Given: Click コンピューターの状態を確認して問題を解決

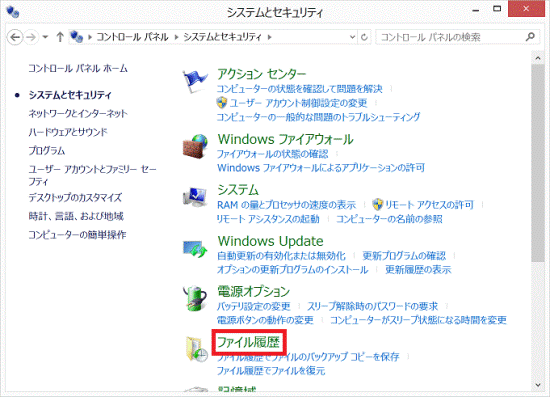Looking at the screenshot, I should (300, 89).
